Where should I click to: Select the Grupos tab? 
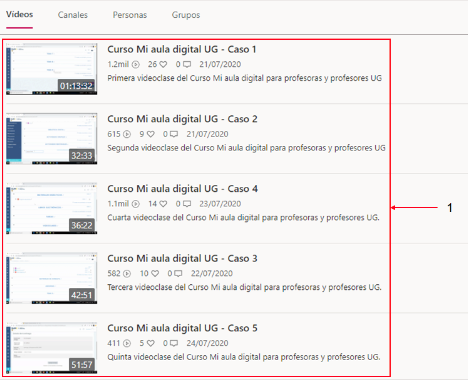coord(186,15)
